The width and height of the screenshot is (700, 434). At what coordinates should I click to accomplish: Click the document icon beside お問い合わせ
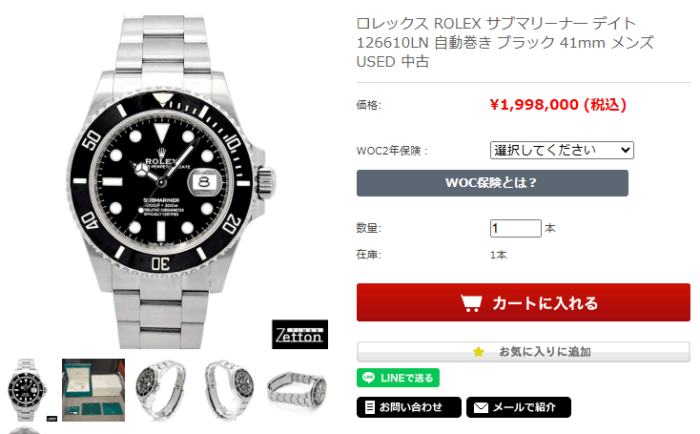[x=370, y=407]
